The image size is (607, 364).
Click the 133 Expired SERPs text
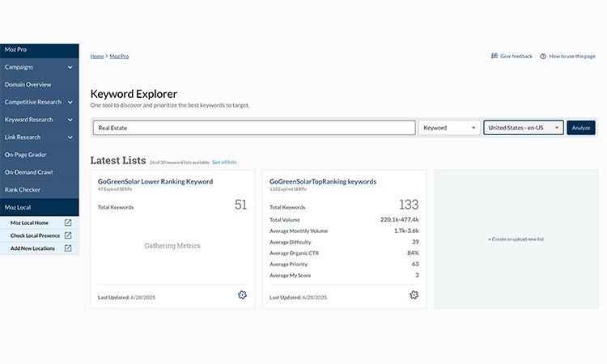point(287,189)
